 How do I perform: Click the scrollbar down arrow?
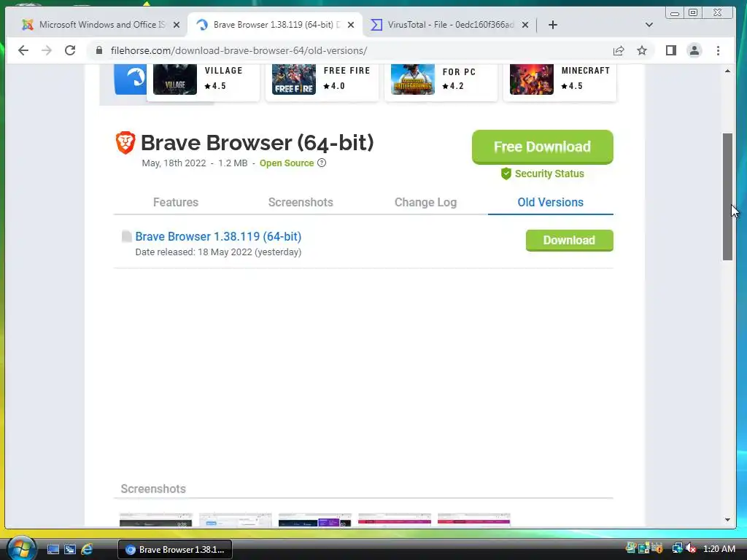(x=727, y=520)
